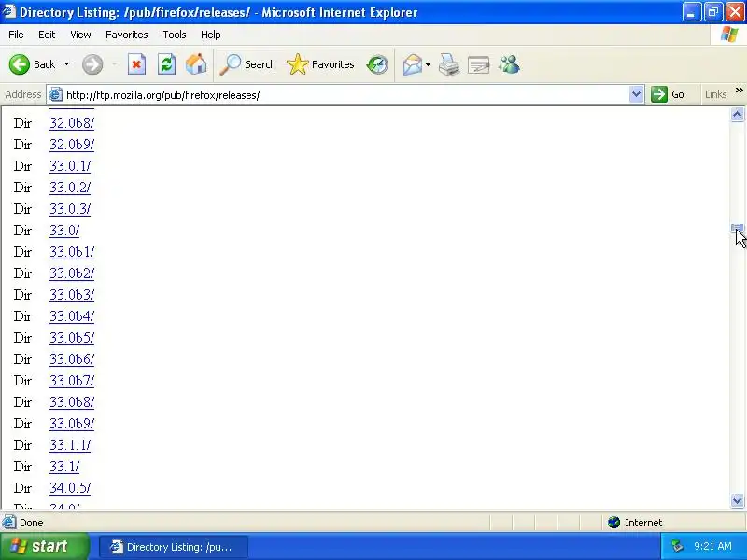Open the Tools menu

(175, 35)
